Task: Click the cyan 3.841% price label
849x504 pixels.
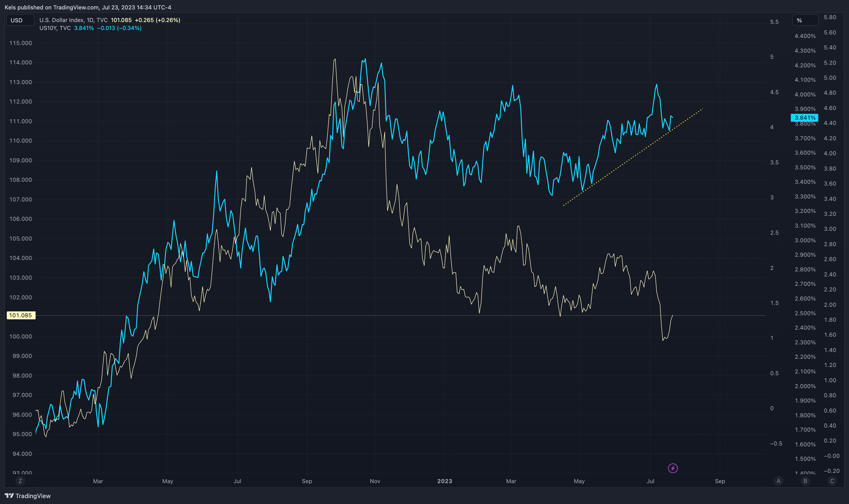Action: coord(805,118)
